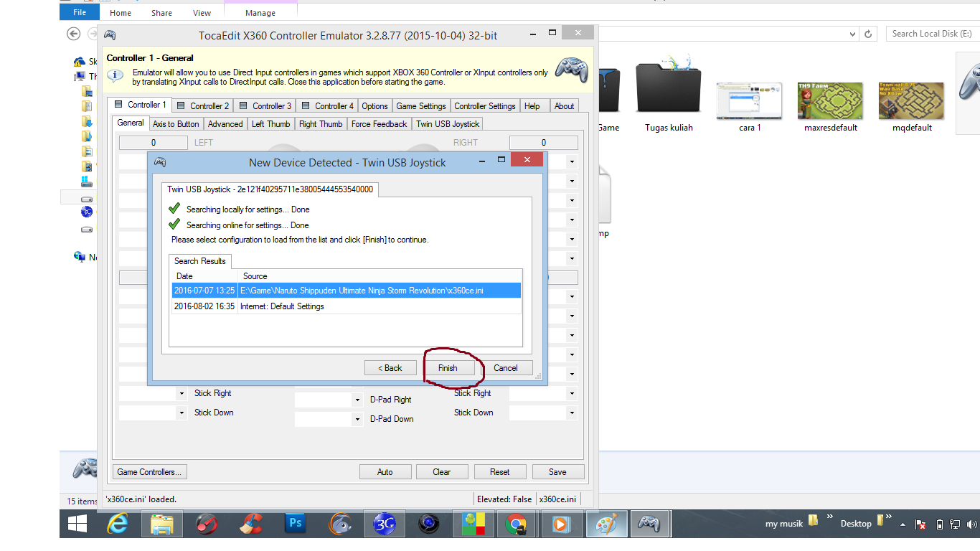The image size is (980, 551).
Task: Open the D-Pad Right dropdown
Action: point(357,400)
